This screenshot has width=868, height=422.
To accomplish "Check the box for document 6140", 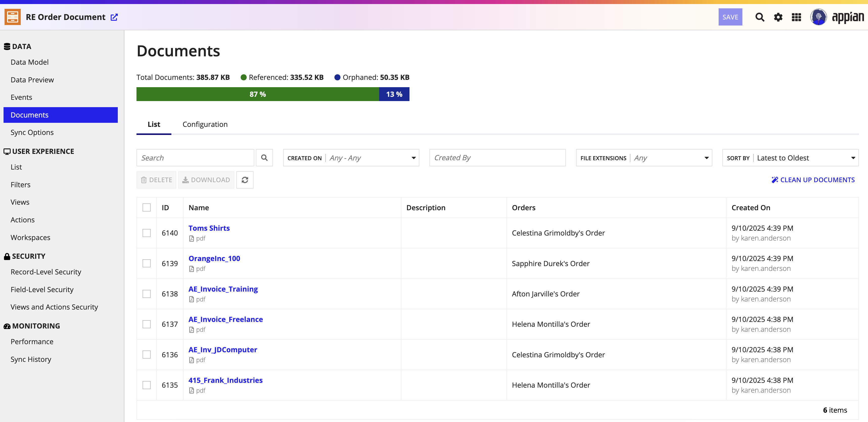I will 147,233.
